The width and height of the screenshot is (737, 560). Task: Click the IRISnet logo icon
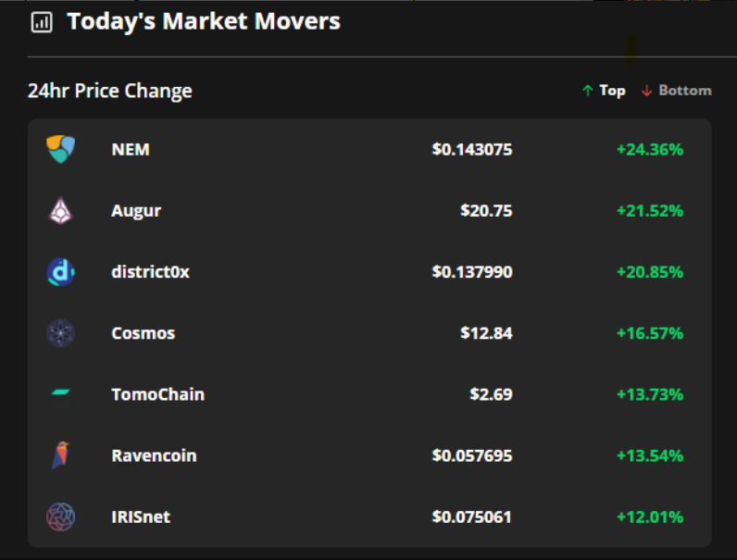(60, 516)
